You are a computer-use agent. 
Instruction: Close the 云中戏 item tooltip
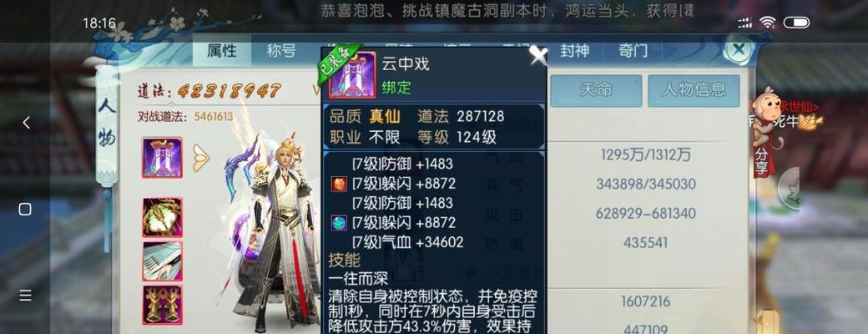pyautogui.click(x=537, y=55)
